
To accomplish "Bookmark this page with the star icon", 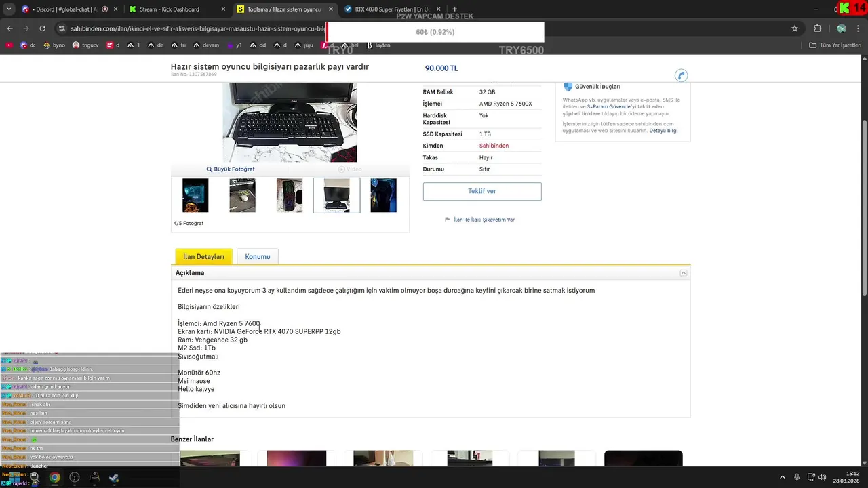I will click(795, 28).
